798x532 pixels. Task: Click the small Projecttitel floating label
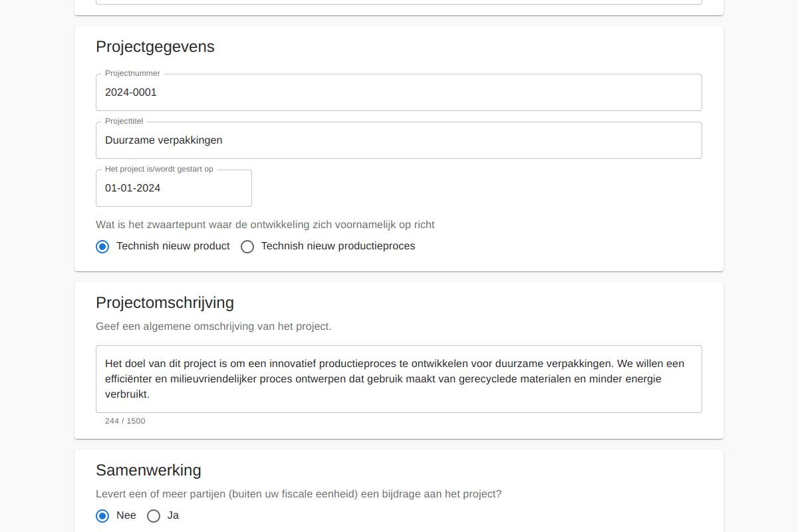(x=124, y=121)
